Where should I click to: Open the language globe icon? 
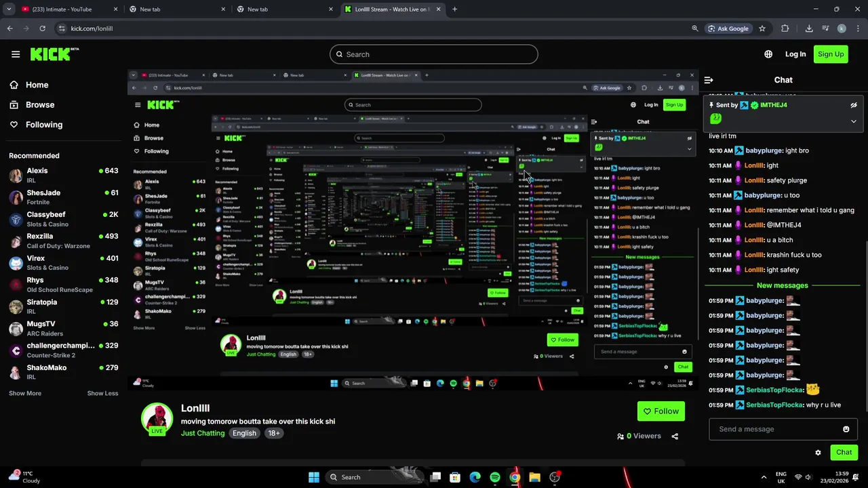pos(768,54)
